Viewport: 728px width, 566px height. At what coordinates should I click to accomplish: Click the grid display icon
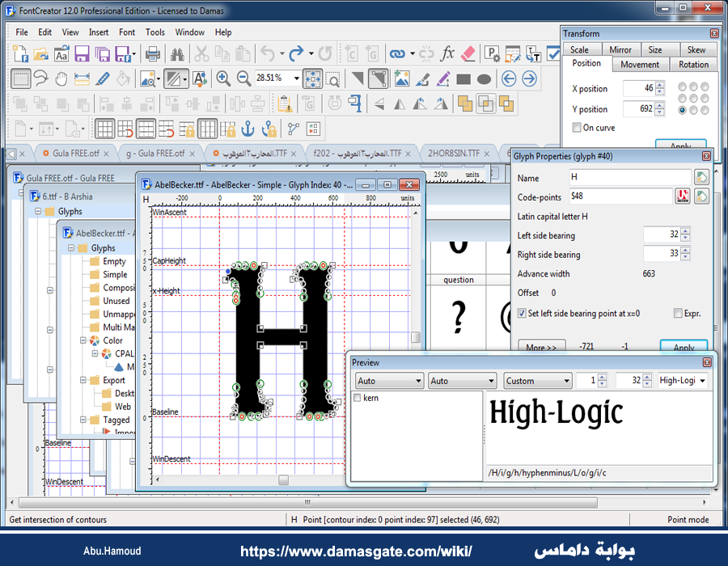pyautogui.click(x=104, y=129)
